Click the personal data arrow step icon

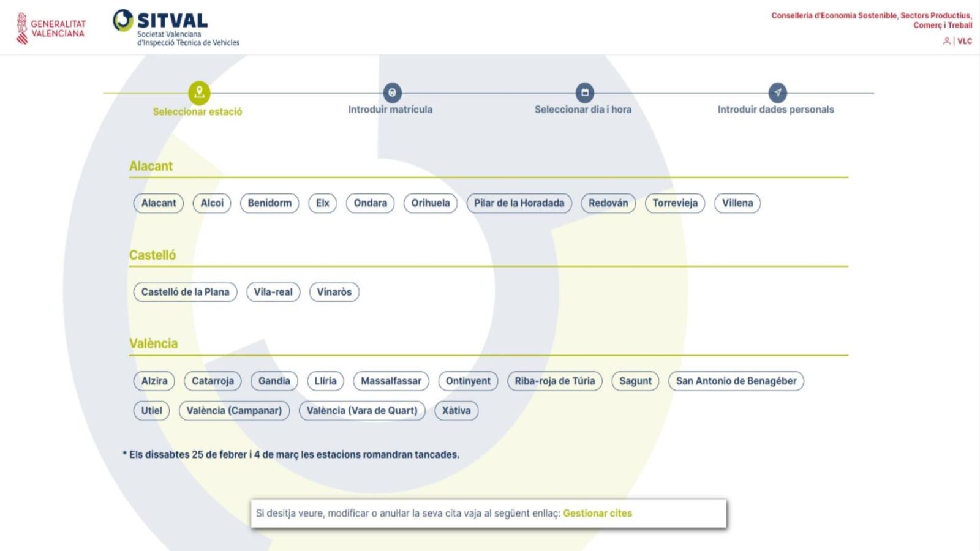(777, 93)
